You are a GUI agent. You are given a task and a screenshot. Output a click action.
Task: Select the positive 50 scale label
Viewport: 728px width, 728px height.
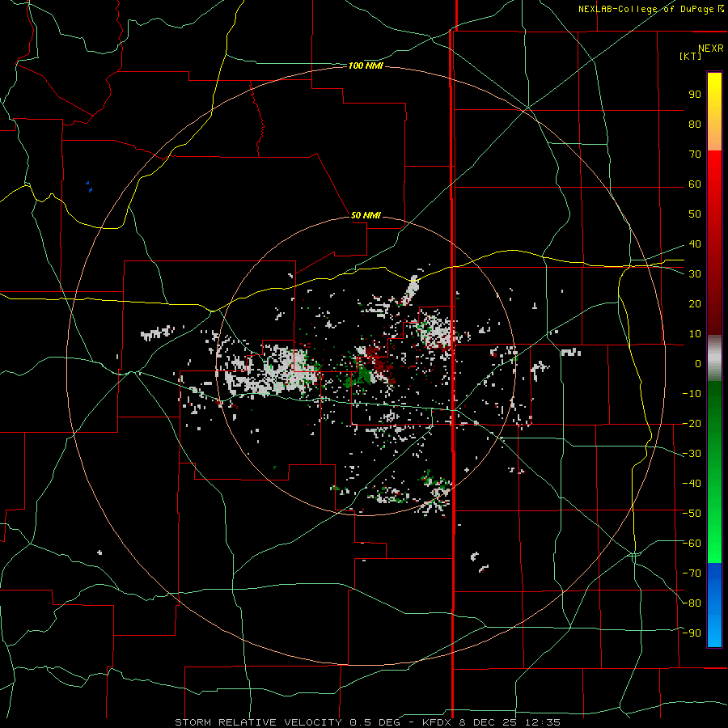pos(695,214)
